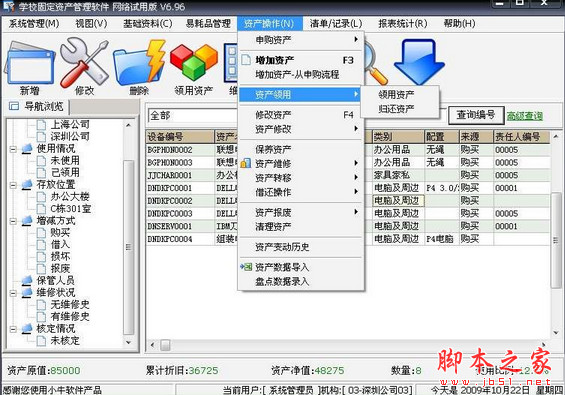Open the 报表统计(R) menu

(x=402, y=24)
